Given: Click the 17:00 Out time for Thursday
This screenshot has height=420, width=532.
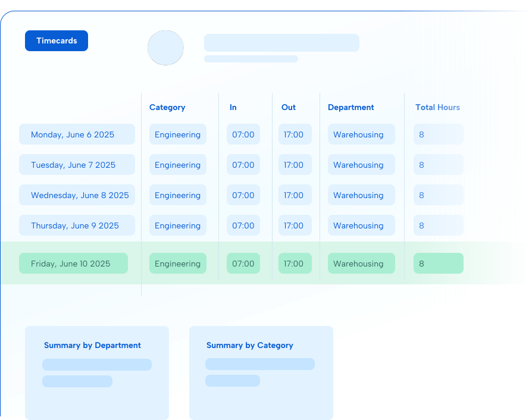Looking at the screenshot, I should pyautogui.click(x=295, y=225).
